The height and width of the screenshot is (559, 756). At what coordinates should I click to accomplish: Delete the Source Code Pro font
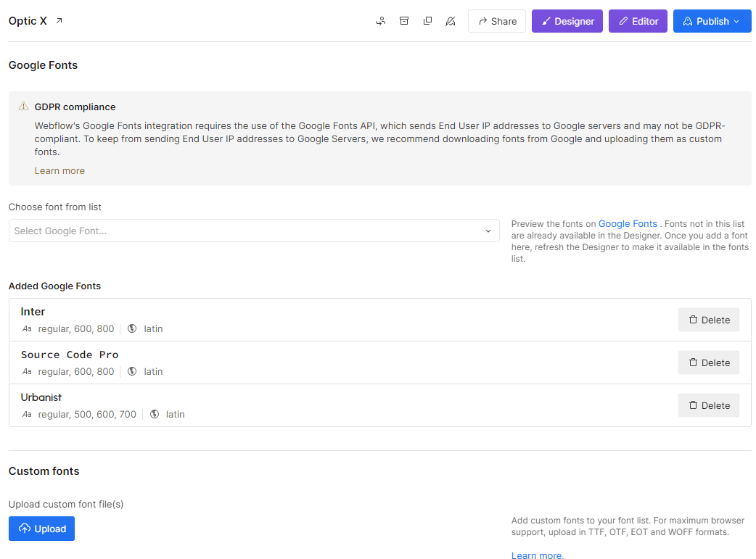[x=708, y=363]
